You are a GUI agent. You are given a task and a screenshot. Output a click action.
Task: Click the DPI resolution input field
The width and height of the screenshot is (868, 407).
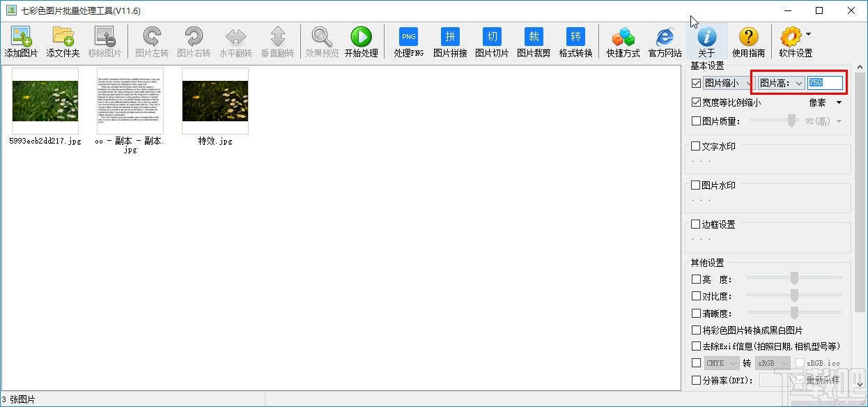[777, 381]
